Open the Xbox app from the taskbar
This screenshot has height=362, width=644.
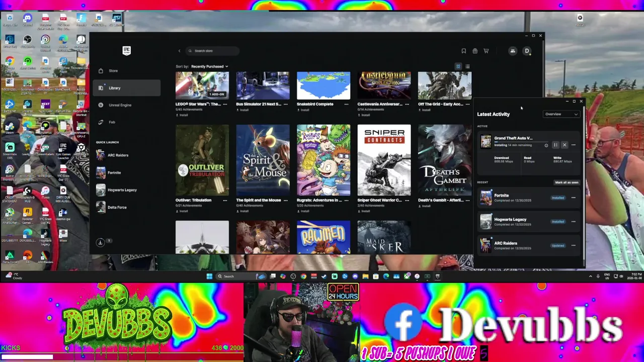tap(407, 276)
